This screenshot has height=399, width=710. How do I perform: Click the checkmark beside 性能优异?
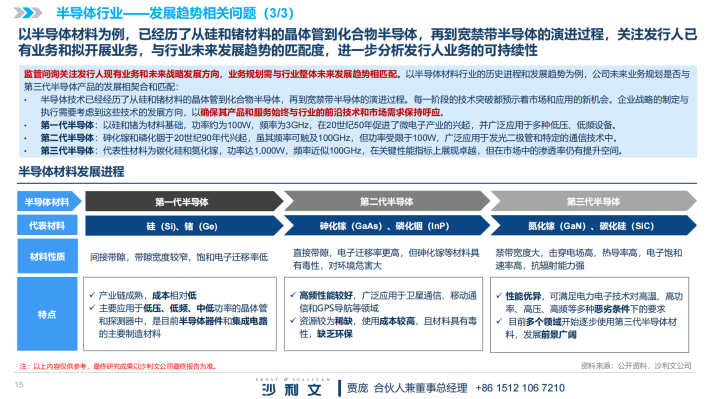click(499, 296)
